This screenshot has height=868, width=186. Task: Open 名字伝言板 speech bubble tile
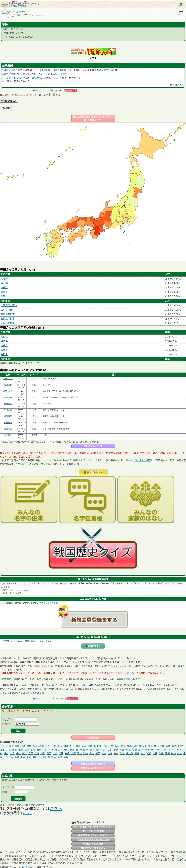coord(87,499)
